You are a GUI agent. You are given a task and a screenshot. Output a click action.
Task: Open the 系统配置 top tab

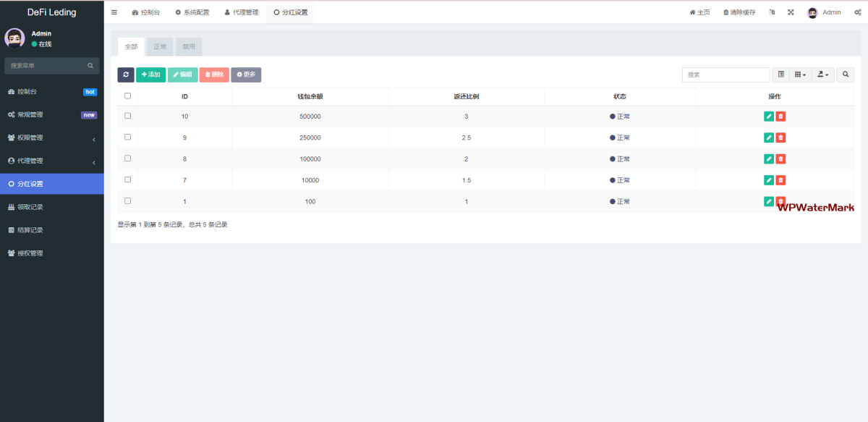tap(192, 12)
